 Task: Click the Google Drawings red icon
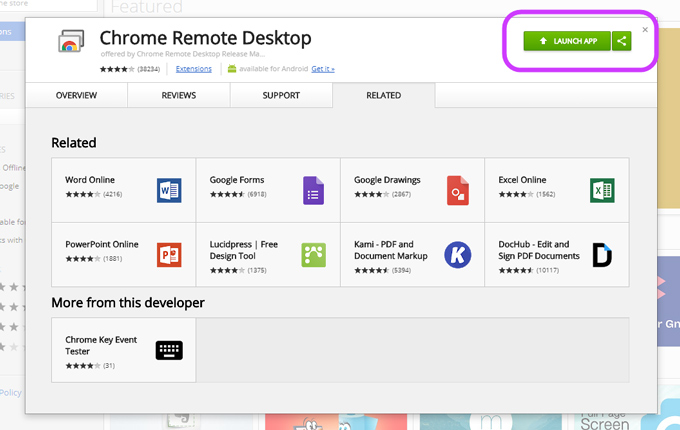458,190
